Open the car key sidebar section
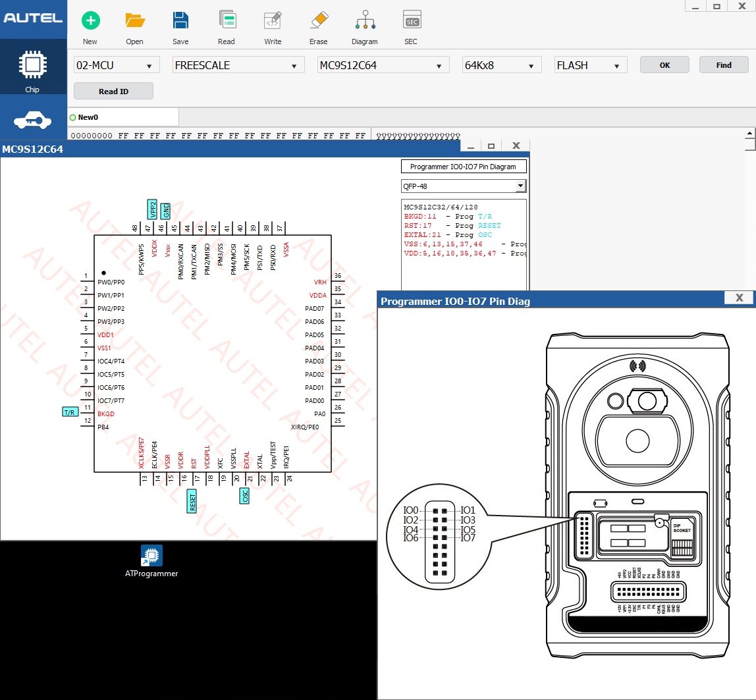 coord(32,120)
